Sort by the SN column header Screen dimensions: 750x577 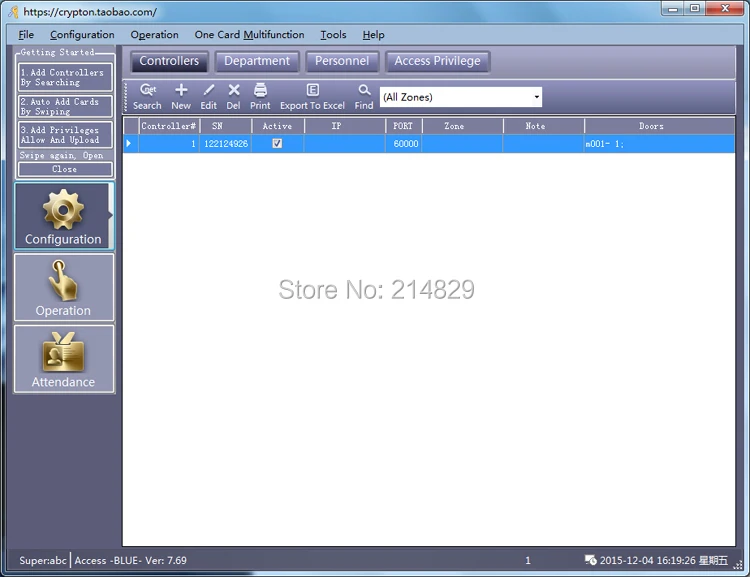pos(225,126)
